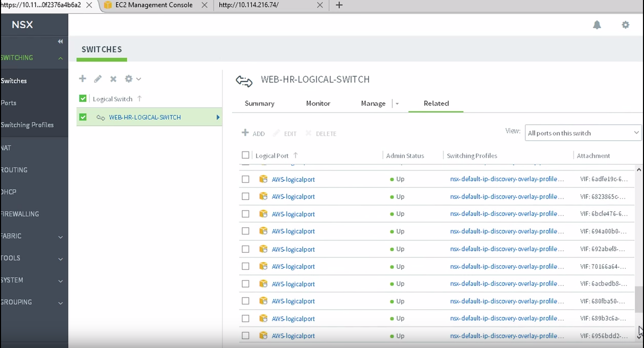
Task: Open the gear actions menu above switch list
Action: point(132,79)
